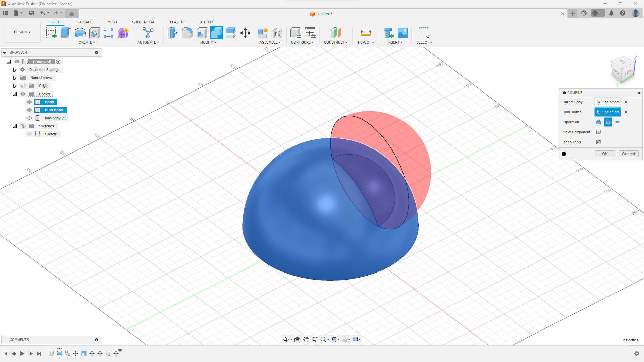Cancel the Combine dialog
Viewport: 644px width, 362px height.
point(628,154)
